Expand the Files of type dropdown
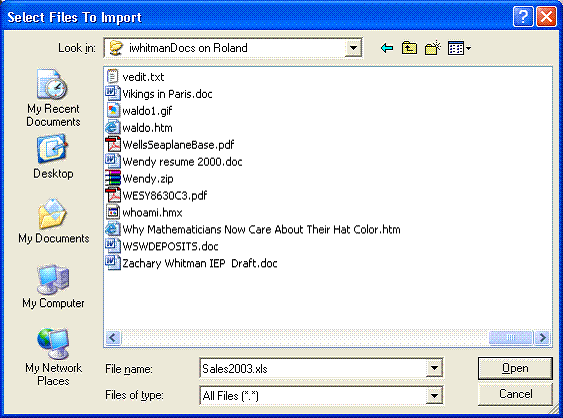The width and height of the screenshot is (563, 418). point(434,395)
